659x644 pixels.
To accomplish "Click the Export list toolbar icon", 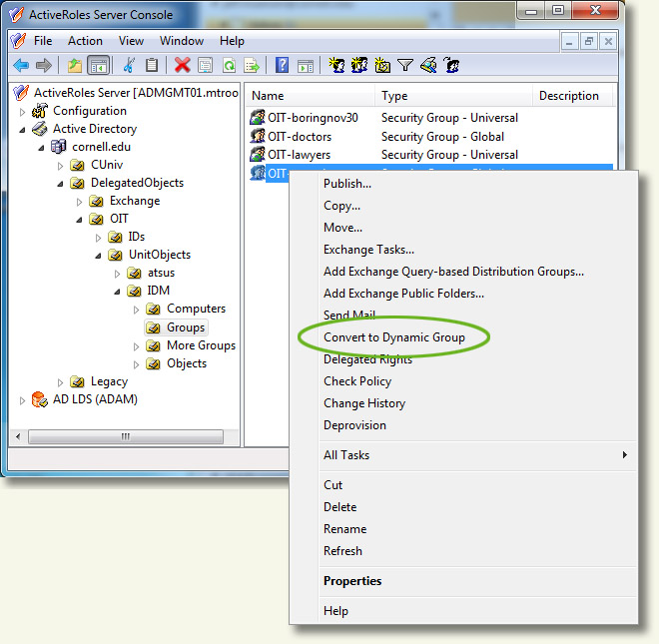I will [252, 65].
